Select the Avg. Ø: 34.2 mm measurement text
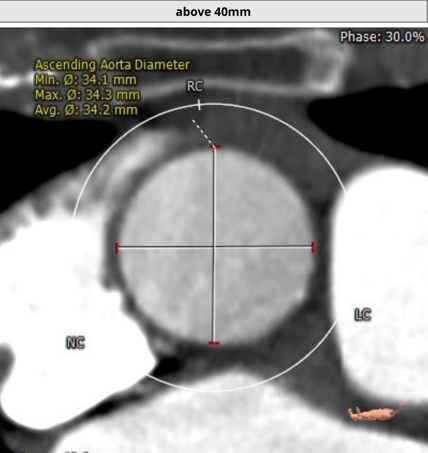 click(86, 110)
